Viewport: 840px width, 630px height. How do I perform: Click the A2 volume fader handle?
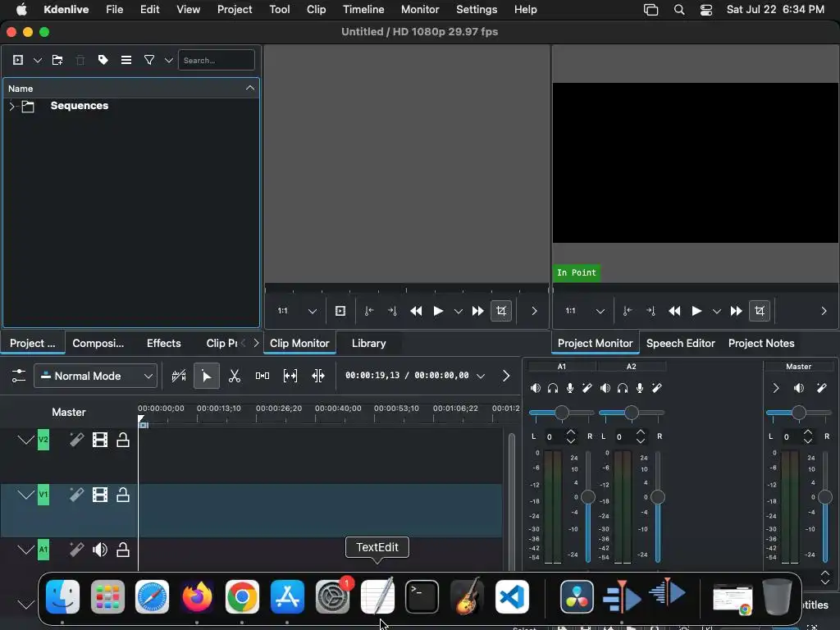click(x=658, y=497)
